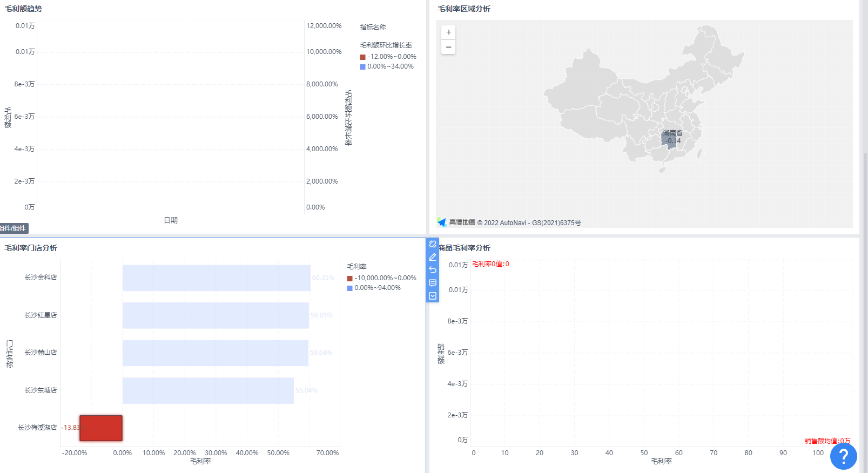Click the 毛利额趋势 chart title
868x473 pixels.
23,9
